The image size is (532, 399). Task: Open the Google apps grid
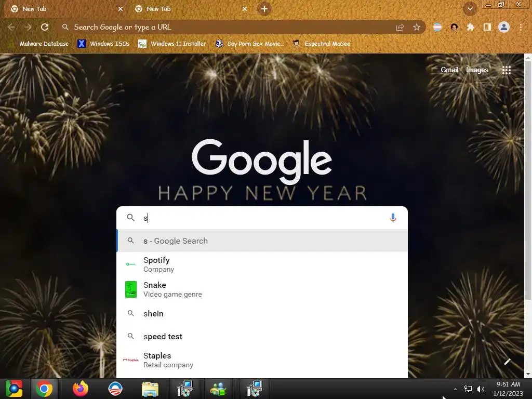click(x=506, y=70)
